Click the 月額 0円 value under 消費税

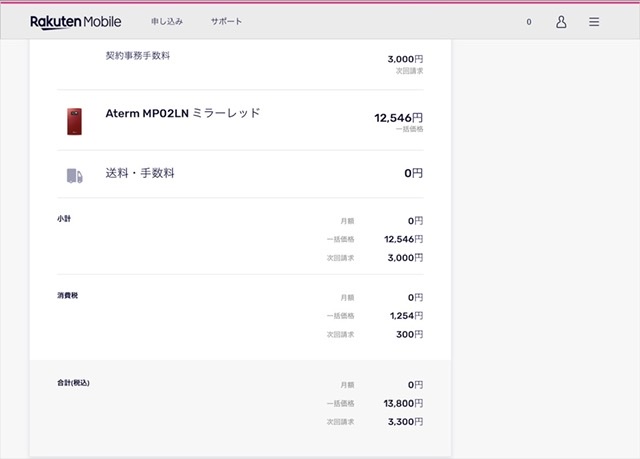point(416,297)
